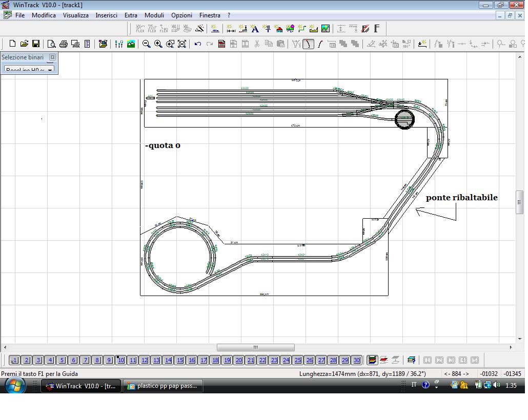This screenshot has height=420, width=528.
Task: Toggle layer 5 button
Action: (x=62, y=360)
